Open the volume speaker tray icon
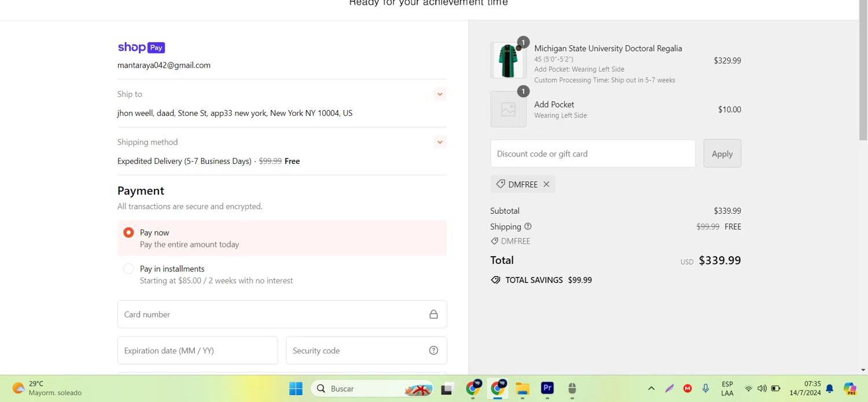 762,389
